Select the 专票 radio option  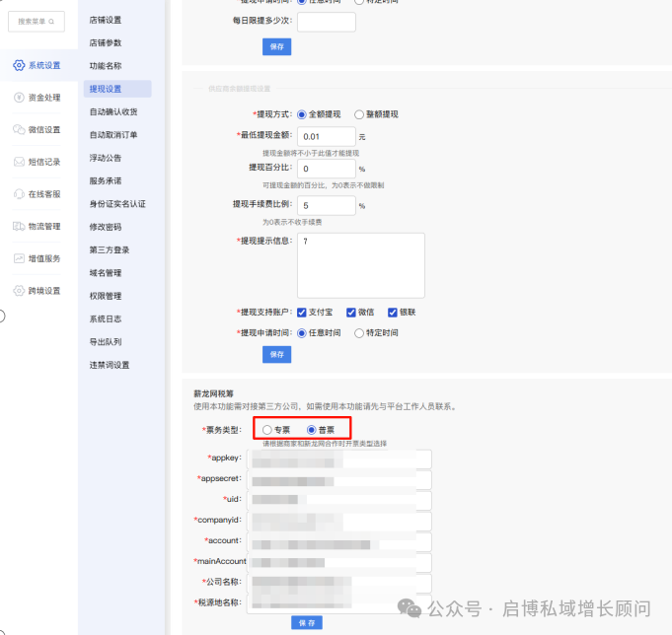(x=267, y=430)
